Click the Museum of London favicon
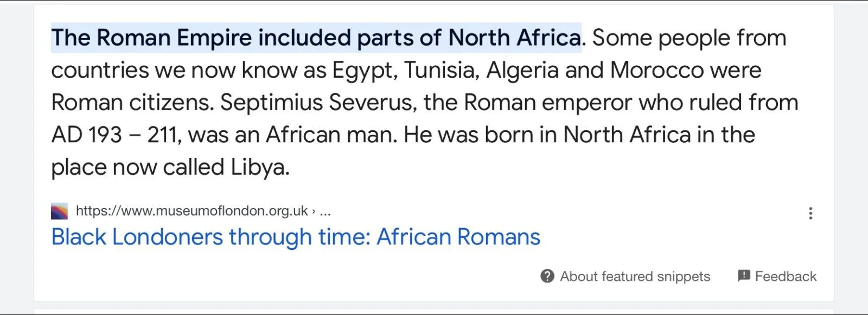Screen dimensions: 868x315 point(59,211)
